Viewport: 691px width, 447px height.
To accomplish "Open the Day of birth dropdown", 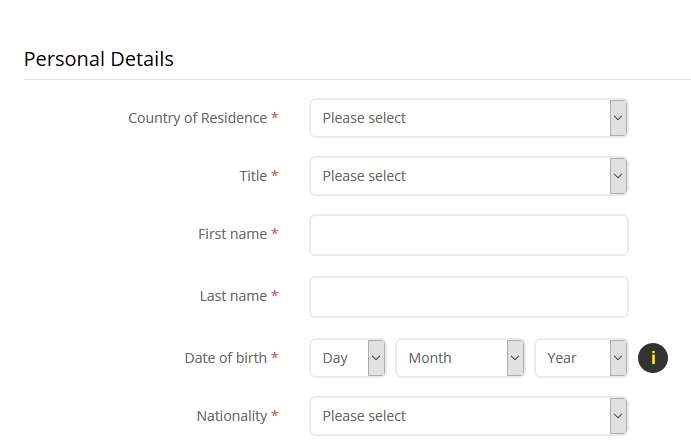I will coord(347,358).
